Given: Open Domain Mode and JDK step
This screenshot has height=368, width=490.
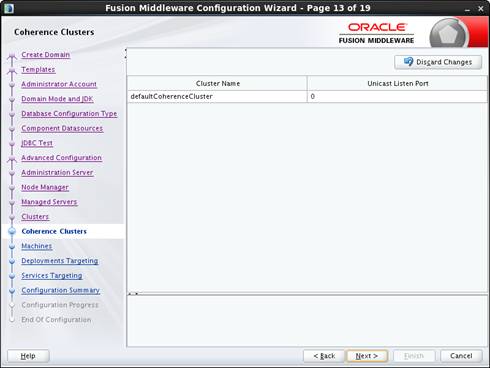Looking at the screenshot, I should pyautogui.click(x=57, y=99).
